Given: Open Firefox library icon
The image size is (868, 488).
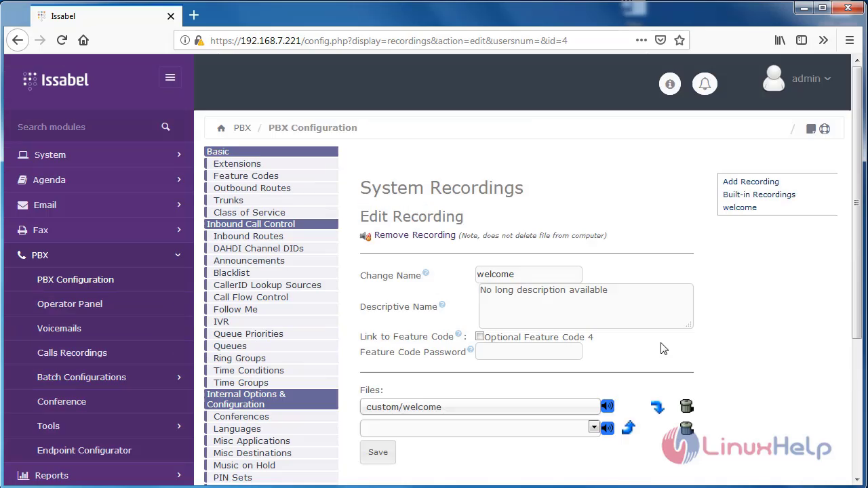Looking at the screenshot, I should pyautogui.click(x=780, y=40).
